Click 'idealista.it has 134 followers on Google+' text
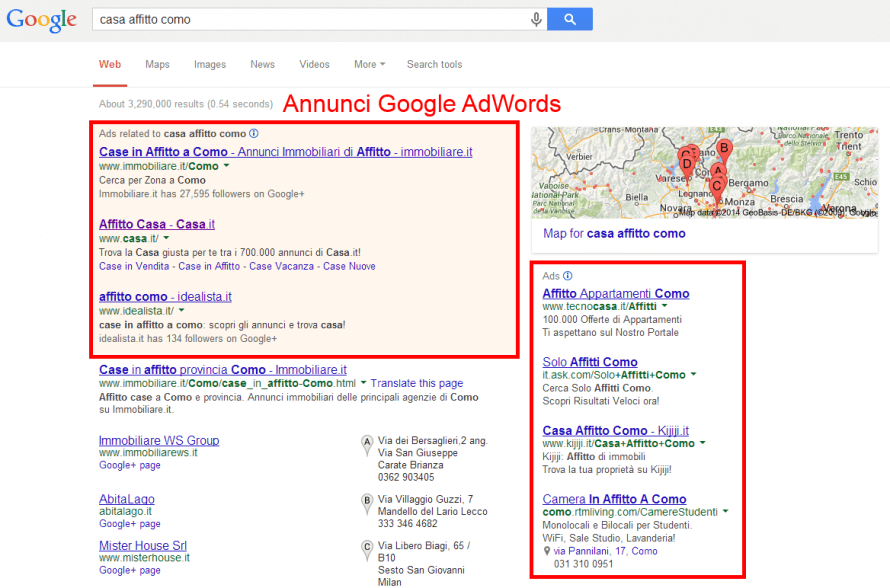Image resolution: width=890 pixels, height=588 pixels. click(x=188, y=339)
